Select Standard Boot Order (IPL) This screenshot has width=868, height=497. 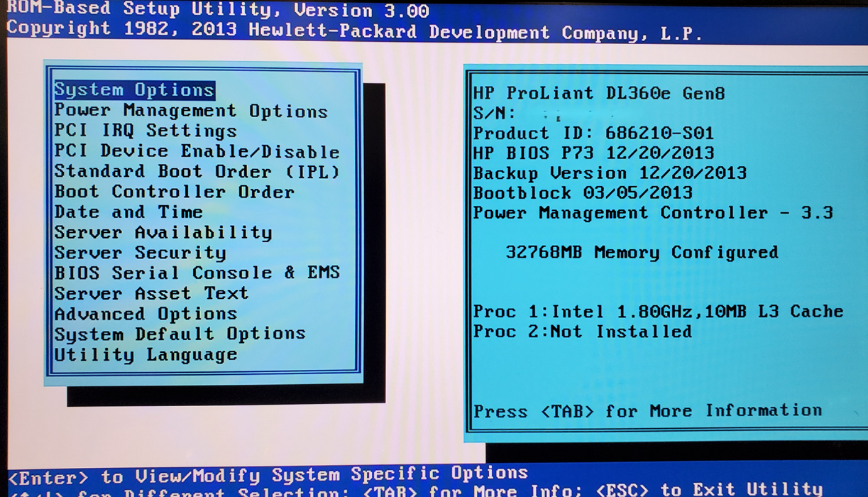197,172
